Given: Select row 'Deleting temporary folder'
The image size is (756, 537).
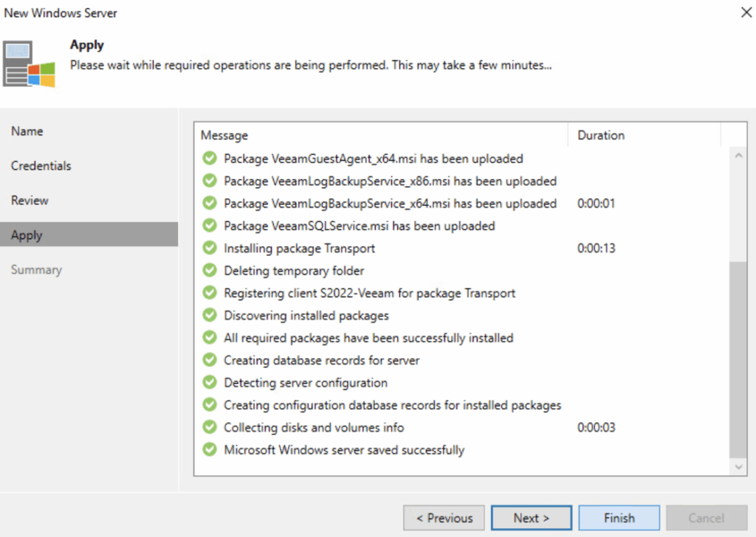Looking at the screenshot, I should 462,271.
